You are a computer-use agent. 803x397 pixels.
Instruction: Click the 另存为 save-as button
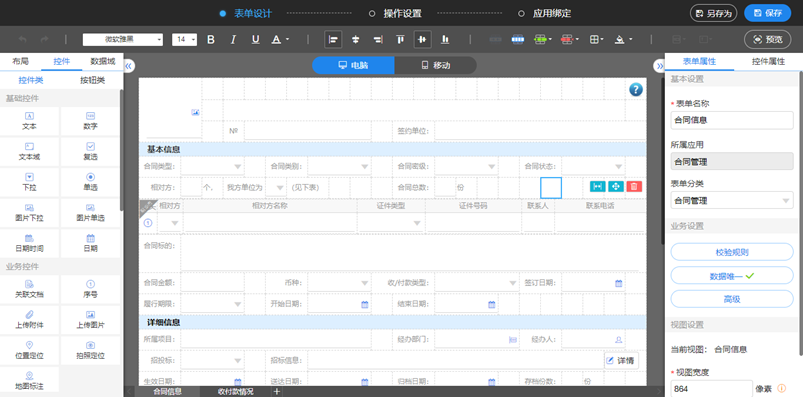(x=713, y=13)
